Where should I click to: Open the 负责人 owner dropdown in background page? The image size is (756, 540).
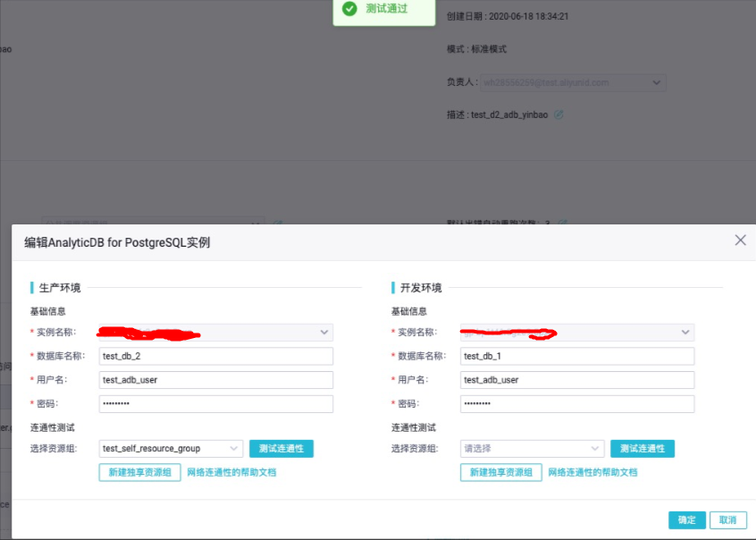574,82
